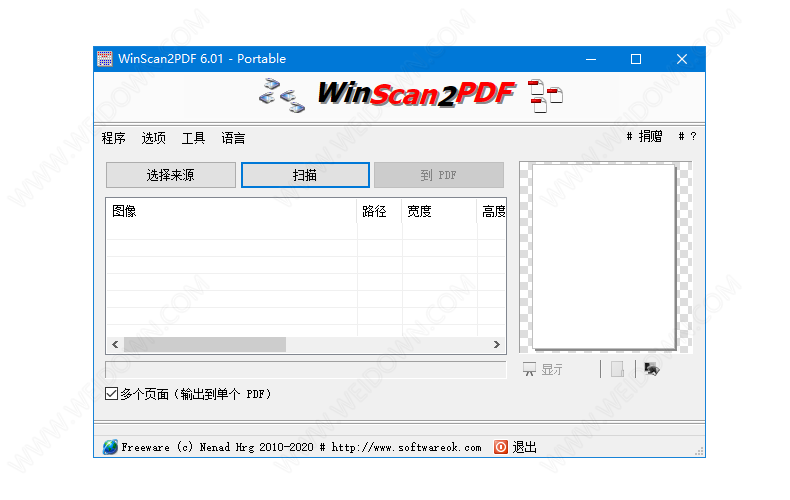Viewport: 790px width, 500px height.
Task: Click the rotate image icon below preview
Action: (651, 369)
